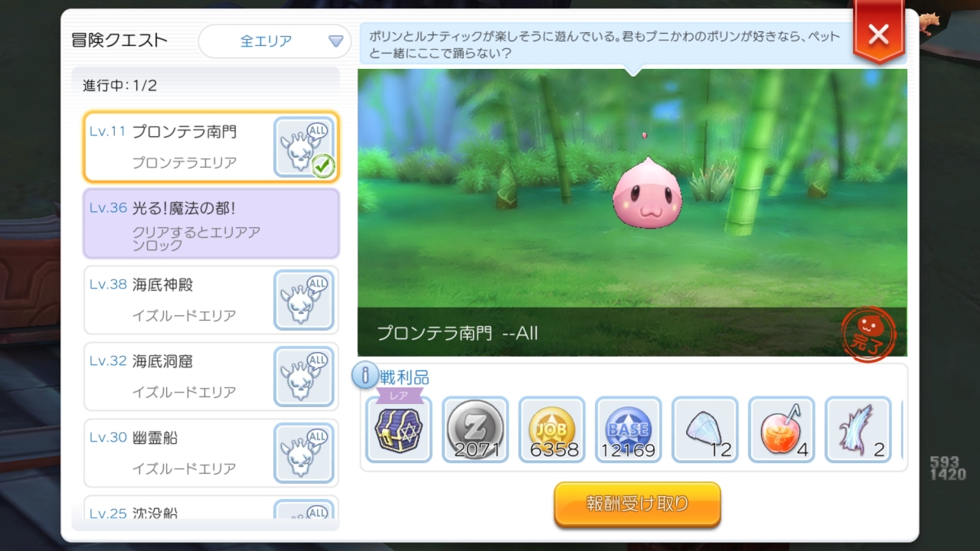
Task: Open the info icon beside 戦利品
Action: pyautogui.click(x=365, y=375)
